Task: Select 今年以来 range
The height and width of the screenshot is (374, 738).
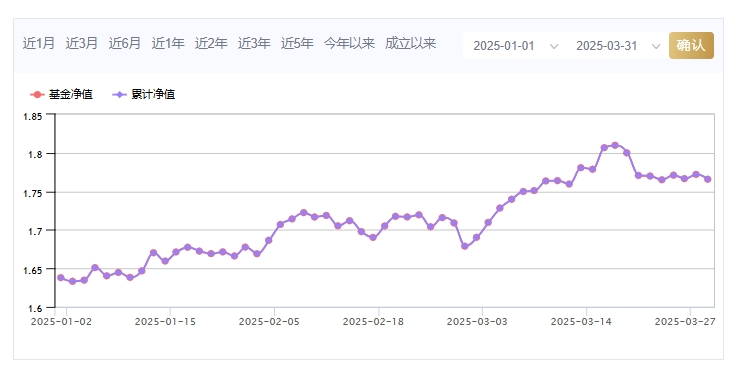Action: [349, 44]
